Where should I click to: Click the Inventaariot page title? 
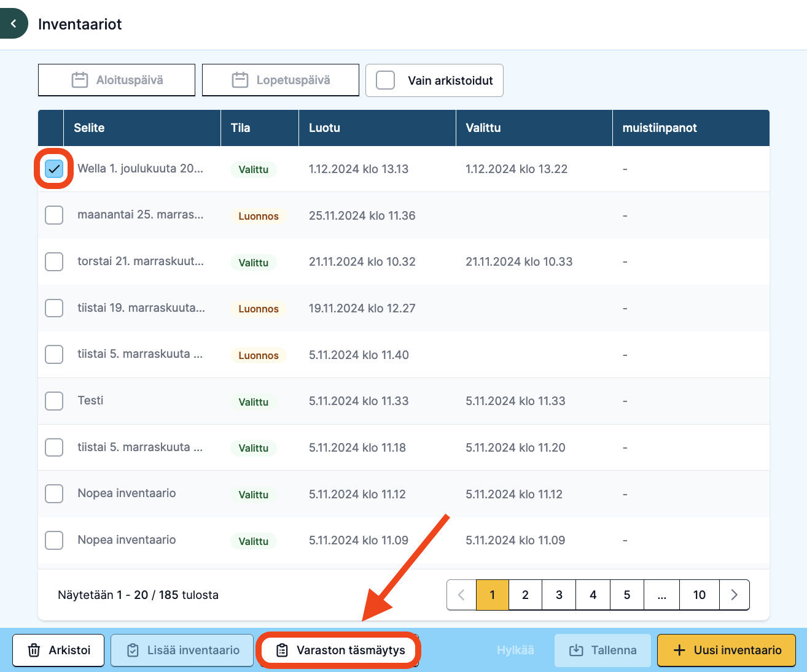click(x=80, y=24)
